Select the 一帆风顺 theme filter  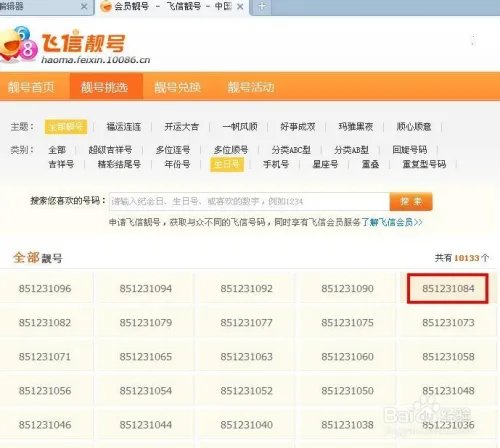tap(240, 127)
